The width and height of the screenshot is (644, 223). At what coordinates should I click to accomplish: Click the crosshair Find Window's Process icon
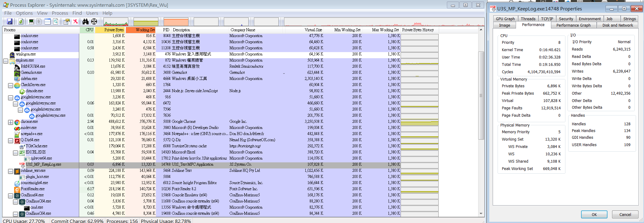click(94, 21)
